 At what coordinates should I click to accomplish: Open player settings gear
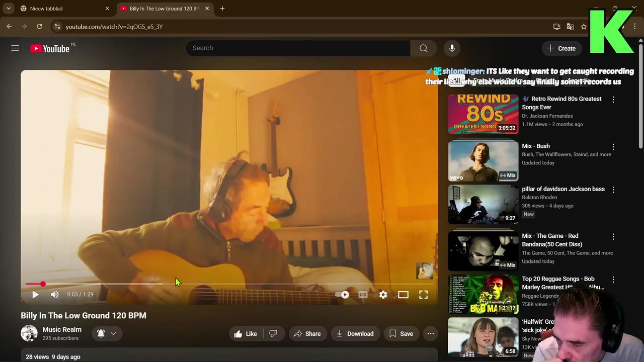[x=383, y=295]
